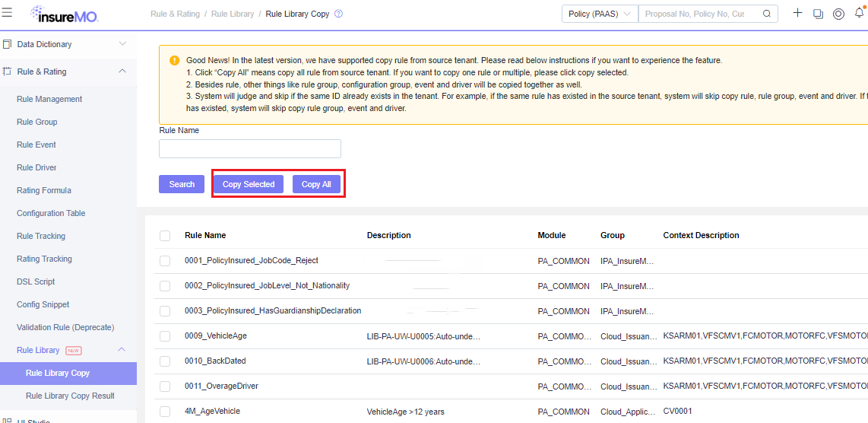Viewport: 868px width, 423px height.
Task: Open Config Snippet in the sidebar
Action: coord(43,304)
